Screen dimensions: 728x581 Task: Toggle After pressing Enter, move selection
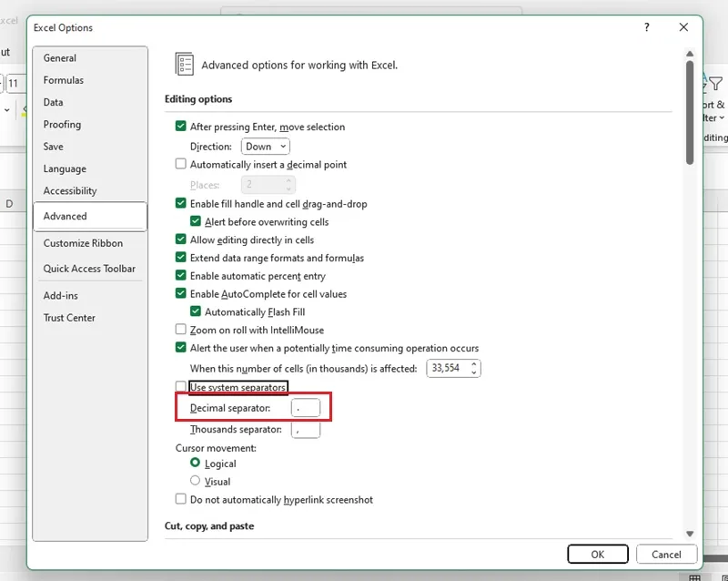(x=180, y=126)
